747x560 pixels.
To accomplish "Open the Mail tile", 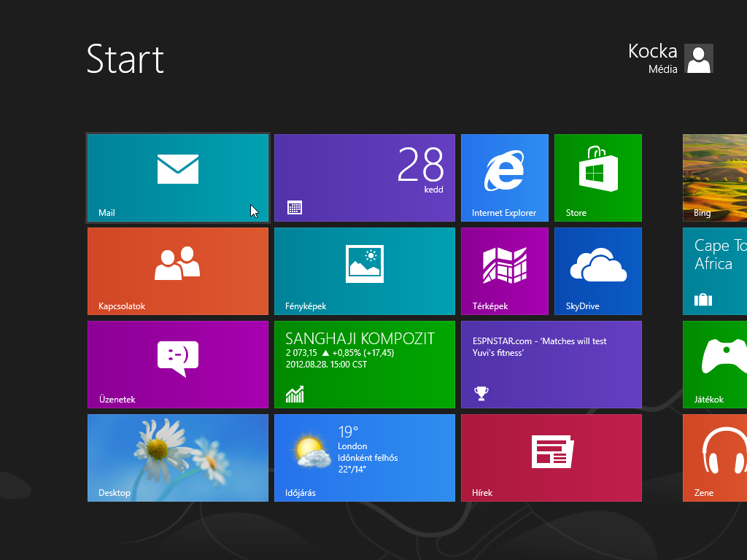I will point(178,177).
